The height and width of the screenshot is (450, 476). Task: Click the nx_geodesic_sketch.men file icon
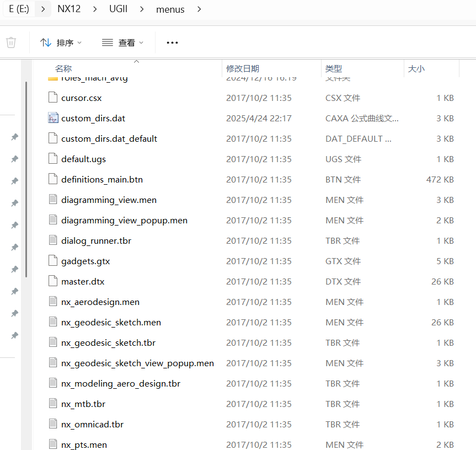(53, 322)
